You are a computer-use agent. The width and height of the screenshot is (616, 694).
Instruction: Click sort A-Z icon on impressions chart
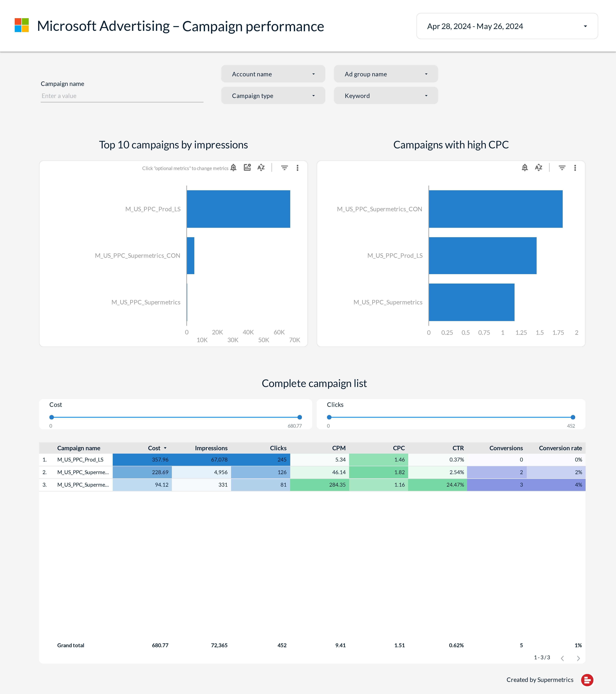click(261, 167)
